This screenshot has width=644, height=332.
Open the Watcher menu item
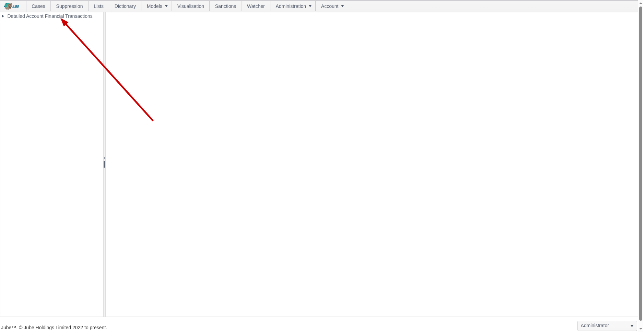click(256, 6)
